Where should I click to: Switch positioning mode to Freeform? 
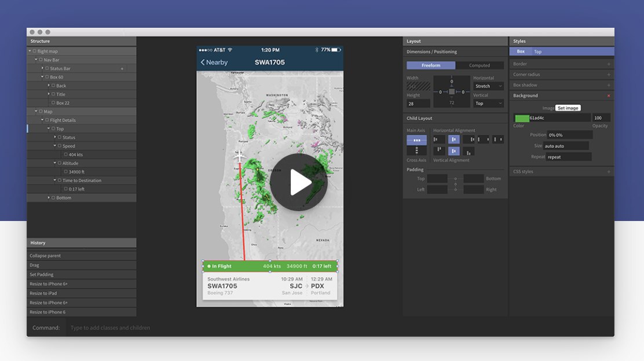click(431, 65)
